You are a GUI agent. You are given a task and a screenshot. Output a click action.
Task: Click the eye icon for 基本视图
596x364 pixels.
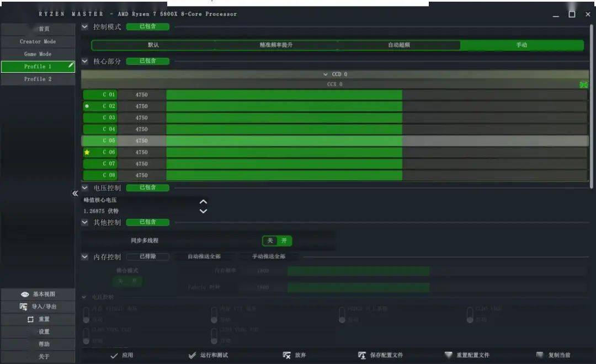[25, 294]
